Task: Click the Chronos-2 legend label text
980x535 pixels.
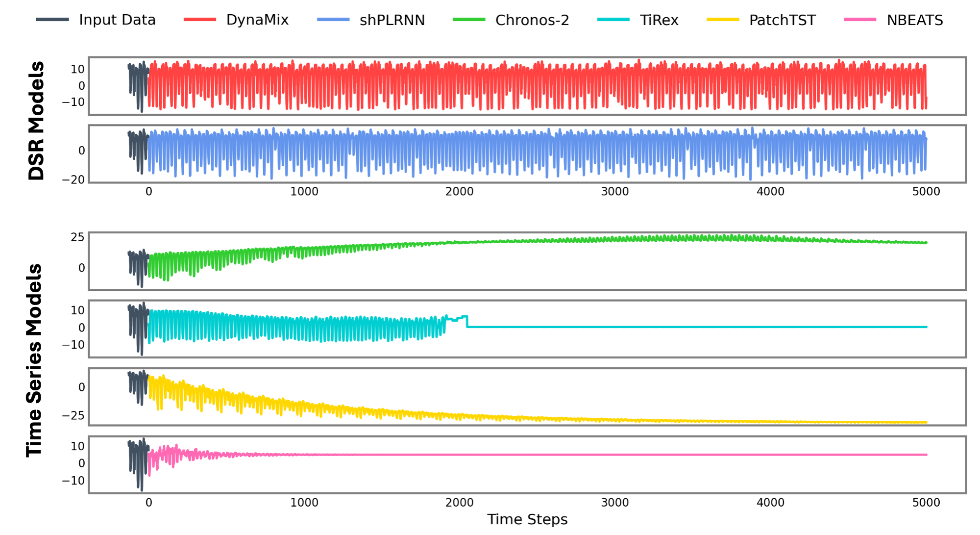Action: pyautogui.click(x=532, y=20)
